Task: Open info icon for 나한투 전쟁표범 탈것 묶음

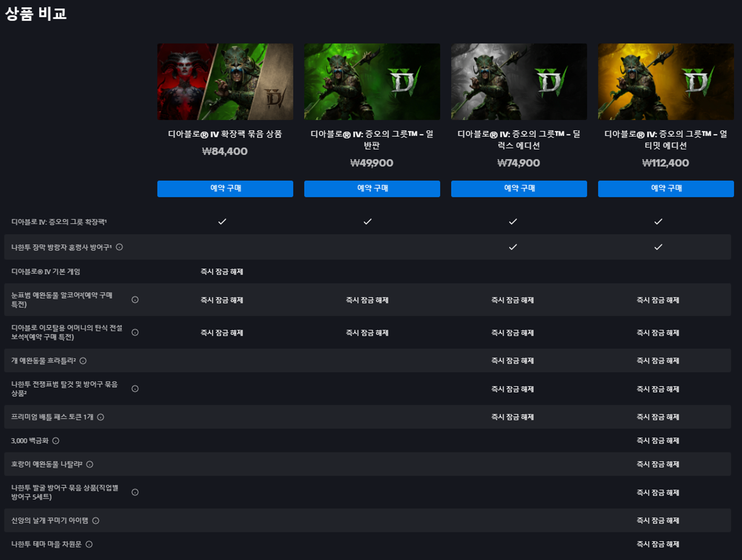Action: 135,389
